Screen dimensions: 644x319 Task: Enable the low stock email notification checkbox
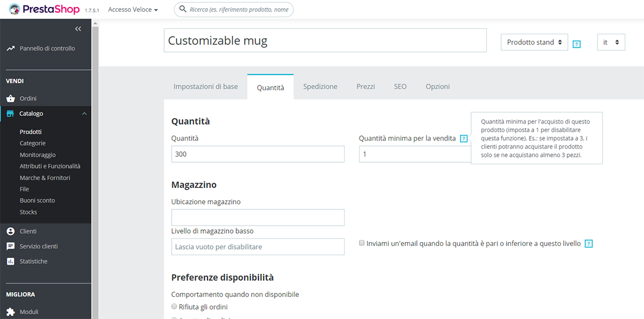point(362,243)
